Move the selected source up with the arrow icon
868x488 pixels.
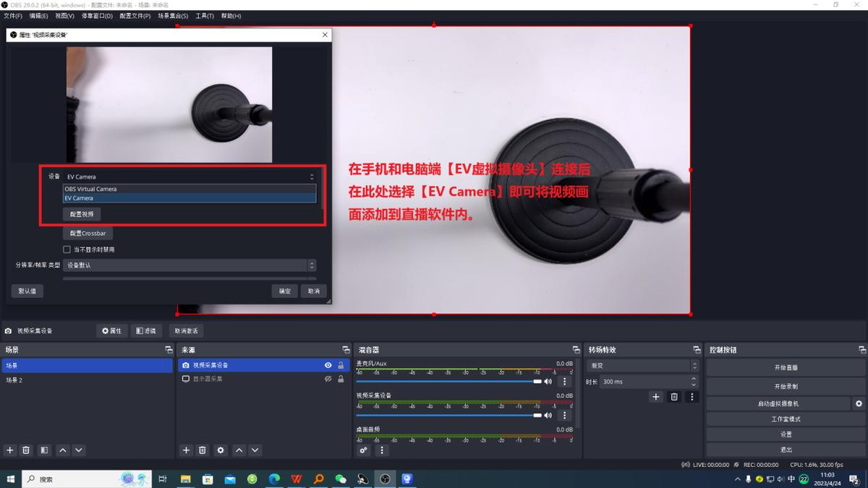click(238, 450)
